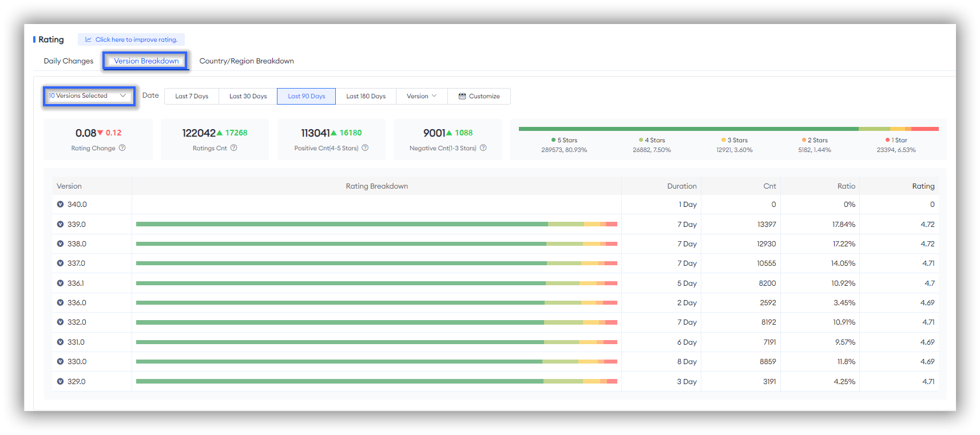The width and height of the screenshot is (980, 435).
Task: Click count value 7191
Action: coord(769,342)
